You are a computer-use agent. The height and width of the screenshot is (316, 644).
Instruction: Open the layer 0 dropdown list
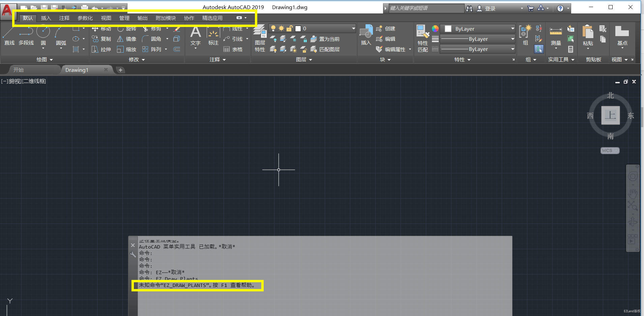353,29
